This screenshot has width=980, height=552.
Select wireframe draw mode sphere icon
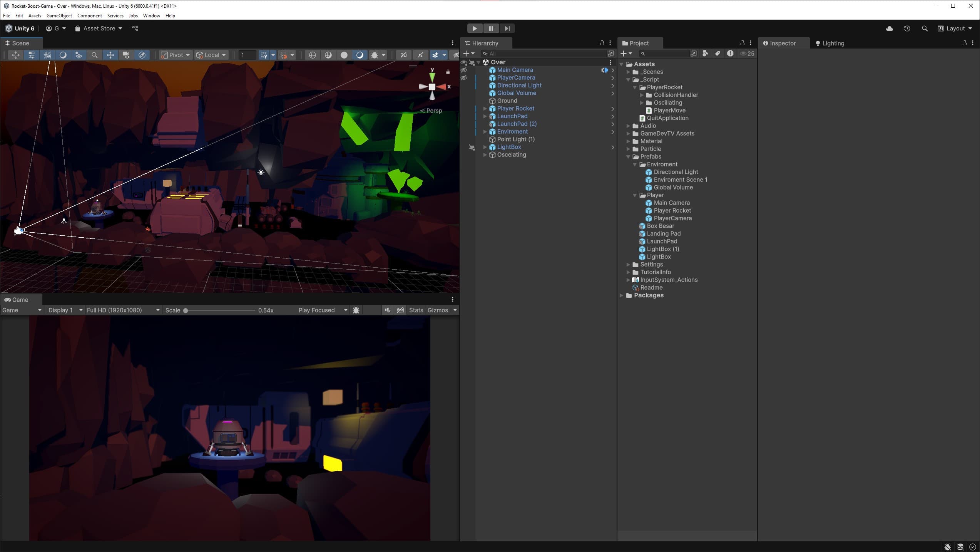point(312,55)
